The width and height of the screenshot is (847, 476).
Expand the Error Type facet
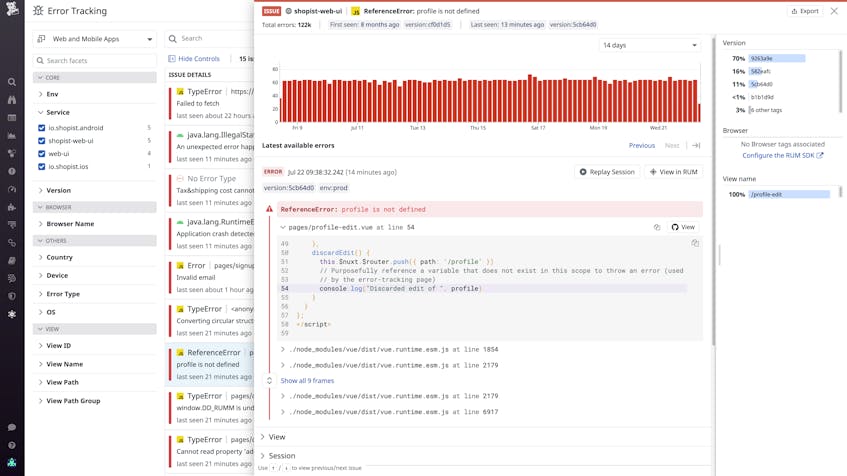pyautogui.click(x=59, y=294)
